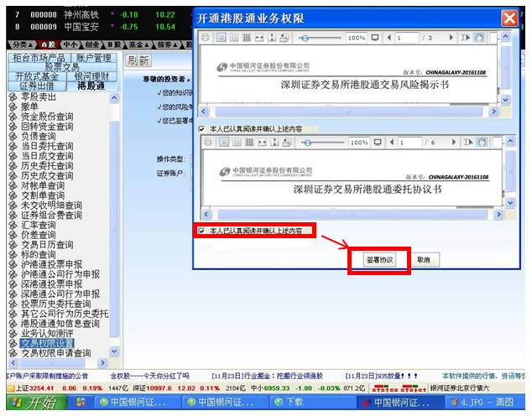Click page number field in risk disclosure viewer
Screen dimensions: 532x416
coord(406,38)
